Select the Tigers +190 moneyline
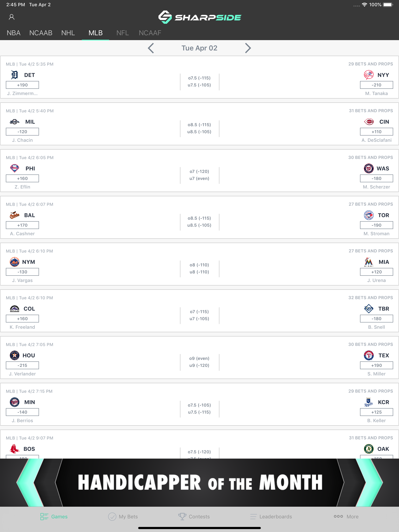399x532 pixels. coord(22,85)
